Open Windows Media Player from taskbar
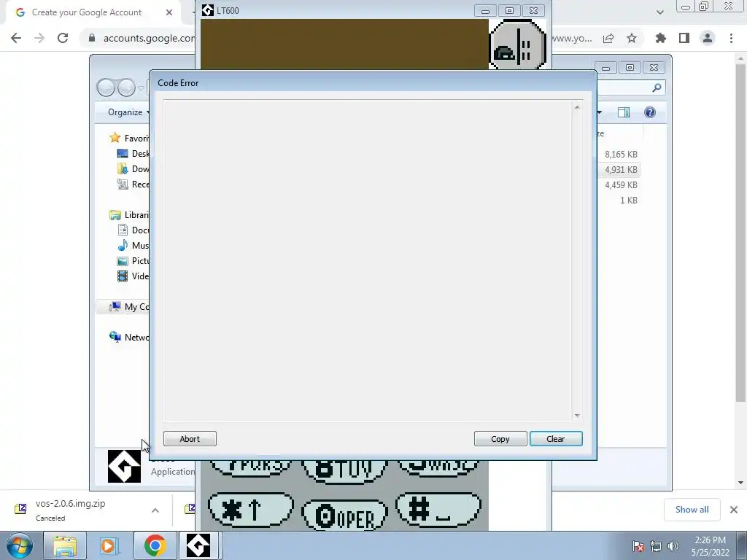This screenshot has width=747, height=560. click(109, 545)
